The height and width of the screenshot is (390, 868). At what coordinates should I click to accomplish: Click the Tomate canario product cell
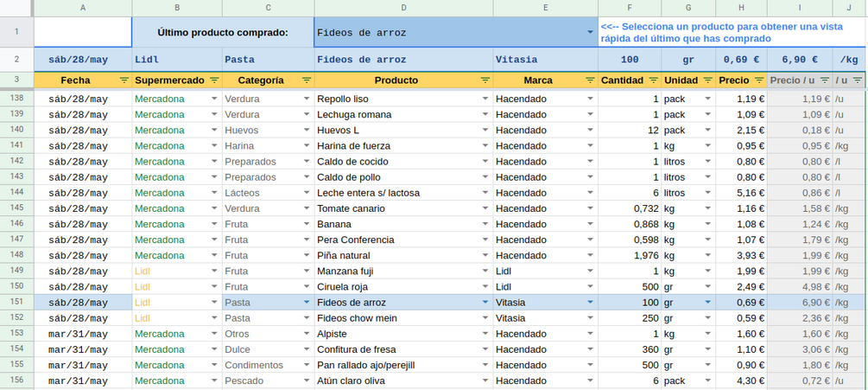click(403, 208)
